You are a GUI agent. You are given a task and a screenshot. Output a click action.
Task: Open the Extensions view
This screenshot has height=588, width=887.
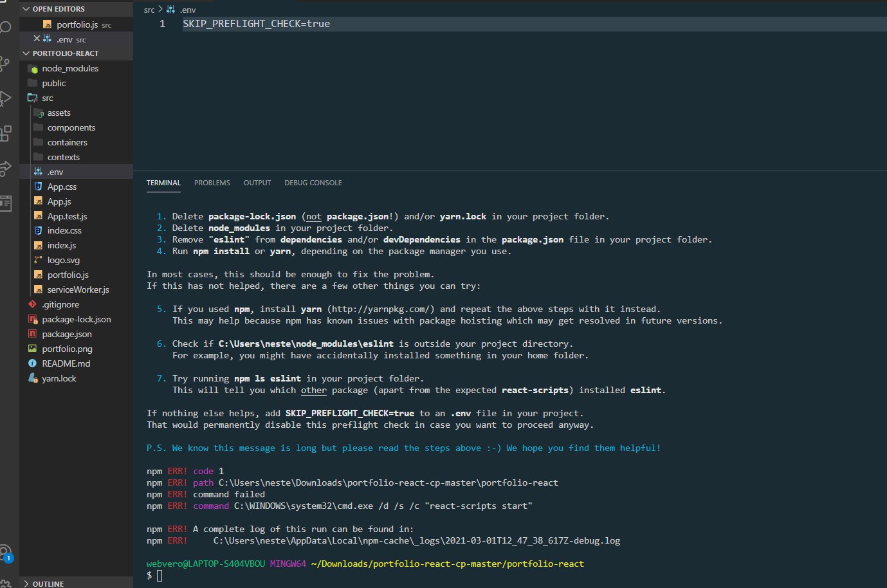5,133
